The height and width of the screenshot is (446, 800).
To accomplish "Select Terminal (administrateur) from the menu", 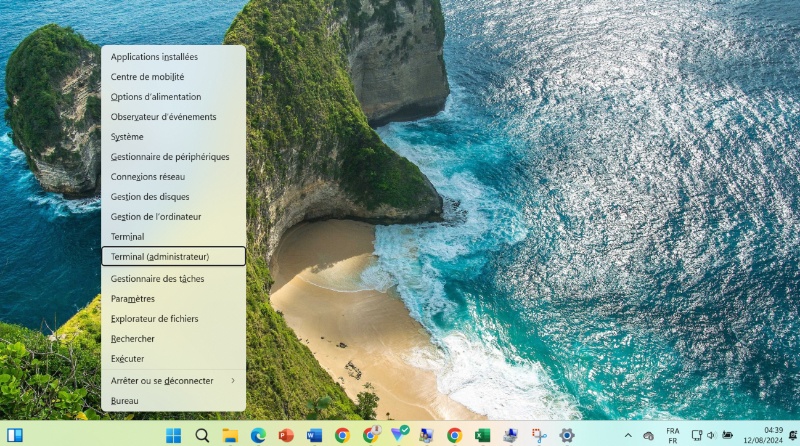I will [x=174, y=257].
